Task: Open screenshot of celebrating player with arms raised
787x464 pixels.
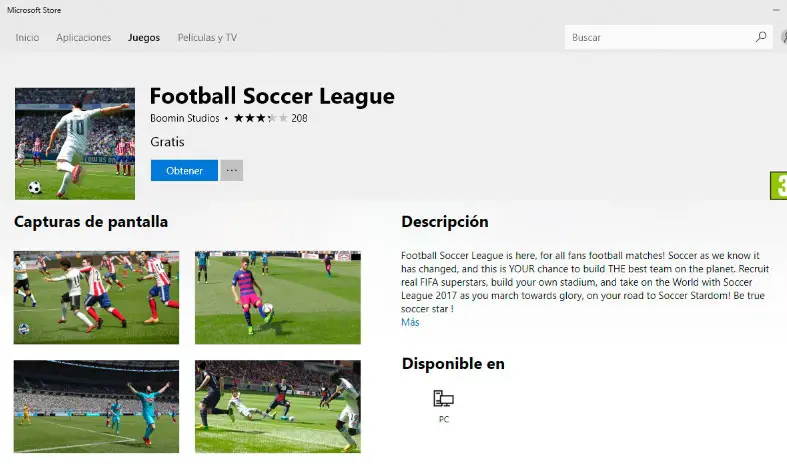Action: [96, 406]
